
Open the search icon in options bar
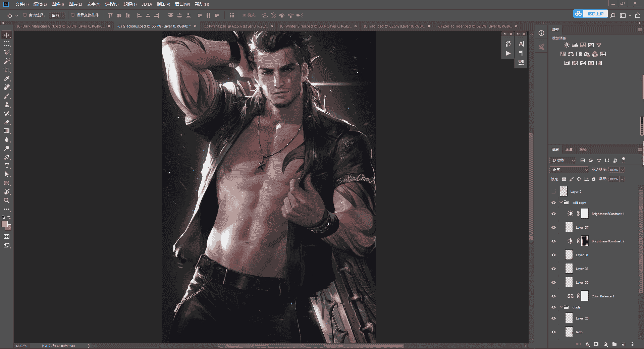[613, 15]
